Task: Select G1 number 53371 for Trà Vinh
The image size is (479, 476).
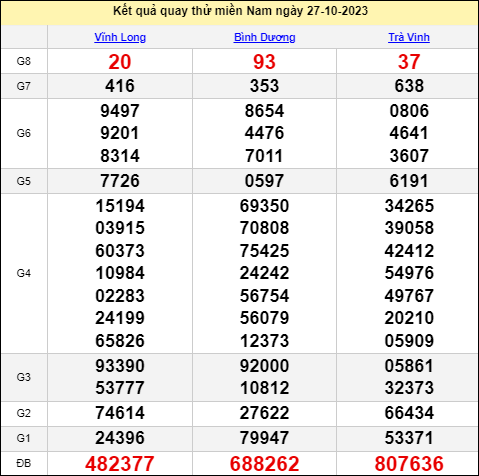Action: [x=409, y=438]
